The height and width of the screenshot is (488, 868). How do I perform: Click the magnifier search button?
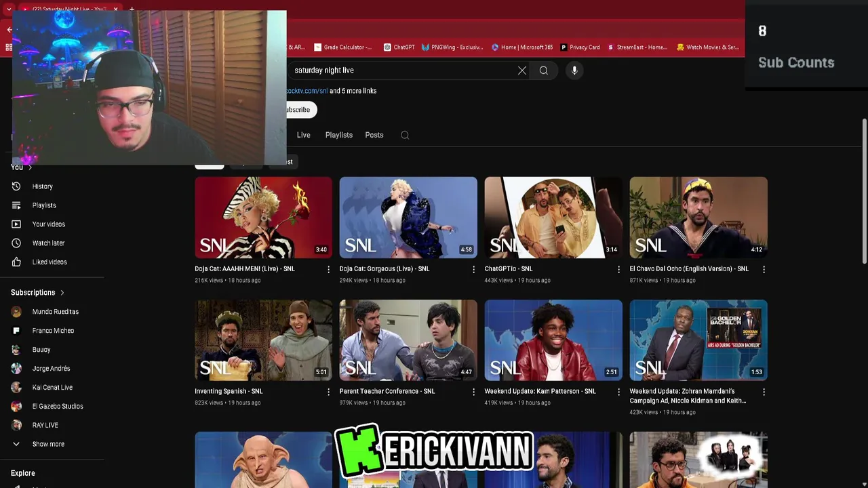(544, 70)
